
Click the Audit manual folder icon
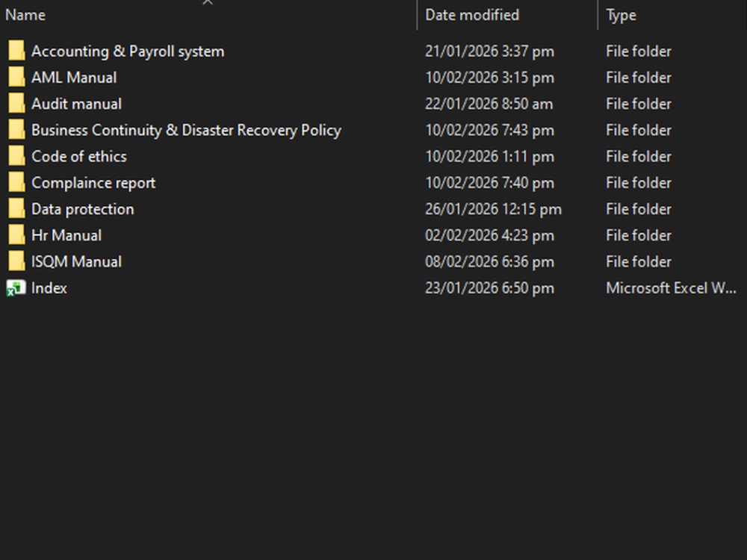(x=16, y=103)
